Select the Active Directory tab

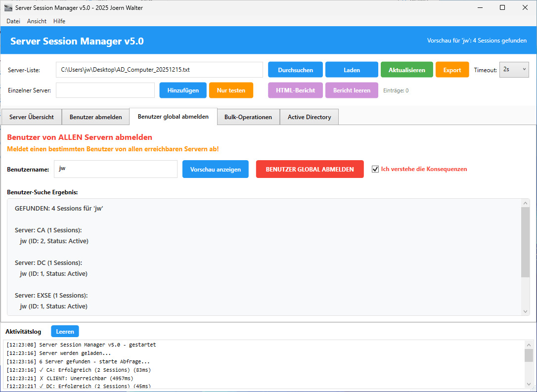(309, 117)
